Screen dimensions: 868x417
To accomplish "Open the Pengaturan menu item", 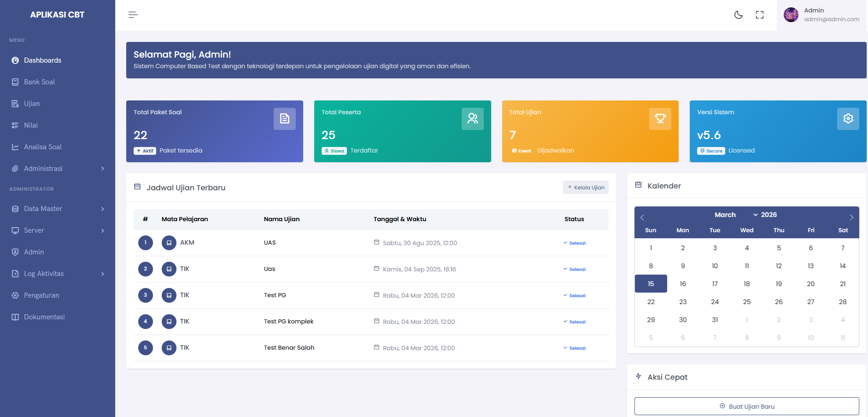I will [x=41, y=295].
